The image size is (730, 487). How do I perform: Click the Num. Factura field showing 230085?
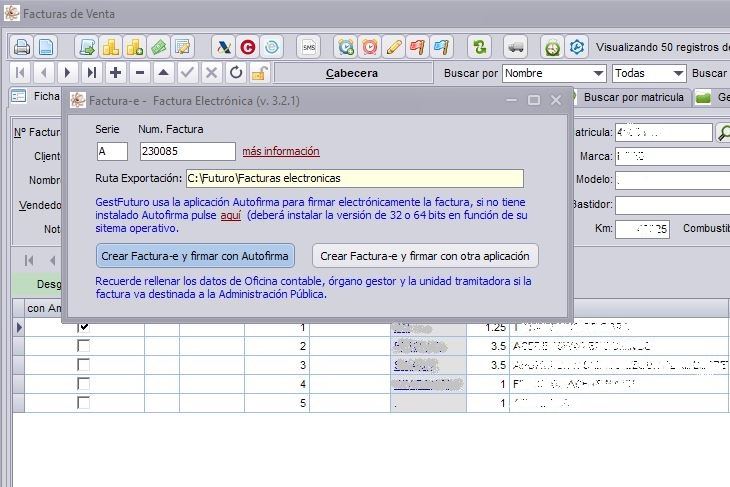188,151
